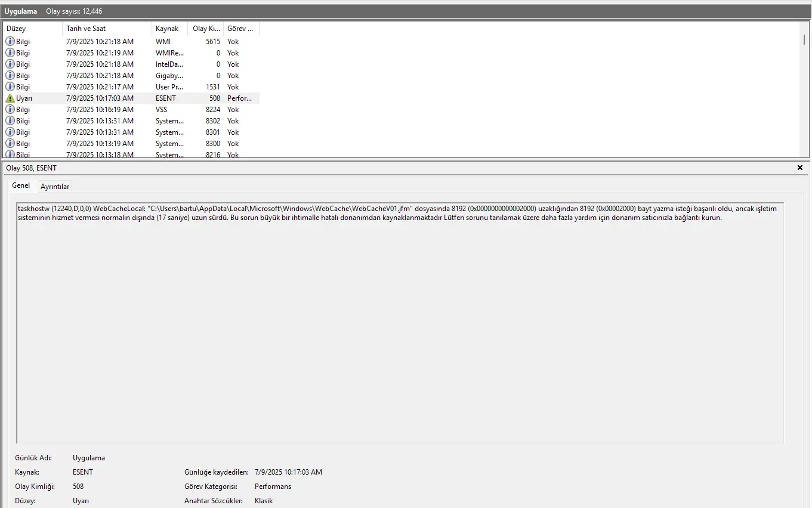The width and height of the screenshot is (812, 508).
Task: Click info icon of VSS event row
Action: [10, 110]
